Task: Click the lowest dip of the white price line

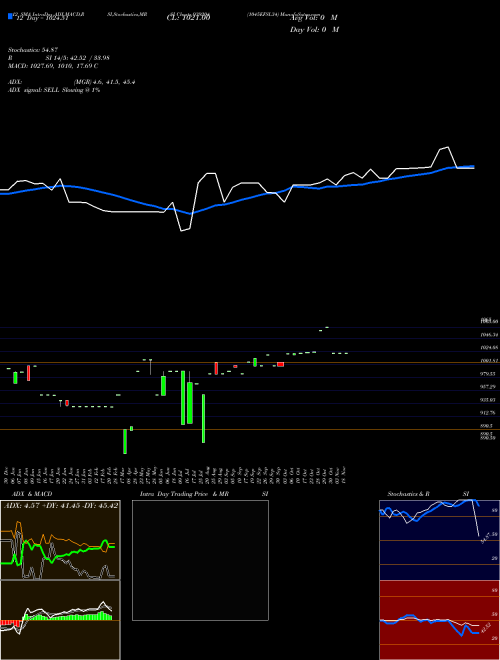Action: [x=182, y=230]
